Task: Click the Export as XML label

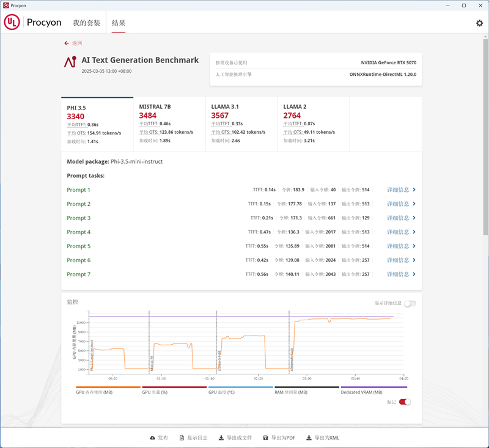Action: pyautogui.click(x=327, y=438)
